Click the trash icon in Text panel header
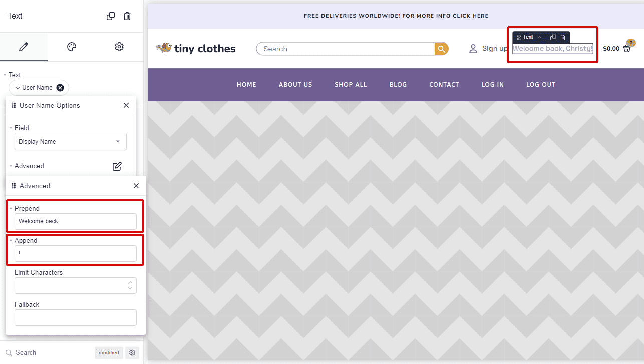The width and height of the screenshot is (644, 364). point(127,16)
